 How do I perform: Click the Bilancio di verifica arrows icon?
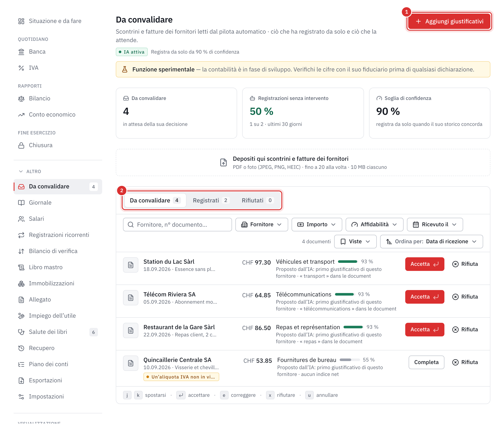pos(21,251)
